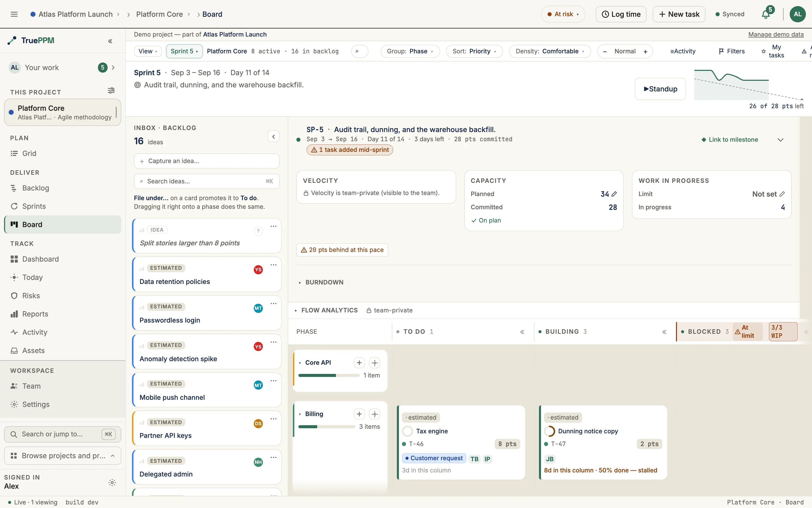
Task: Open the hamburger menu icon
Action: coord(14,14)
